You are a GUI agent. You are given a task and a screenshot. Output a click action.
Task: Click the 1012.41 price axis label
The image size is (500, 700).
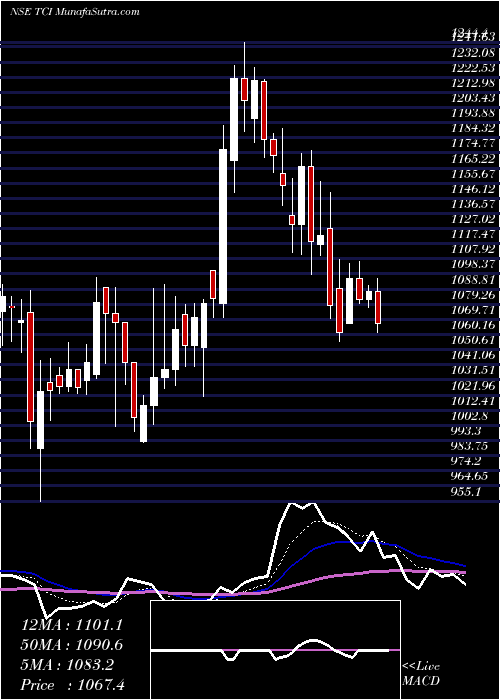point(473,402)
